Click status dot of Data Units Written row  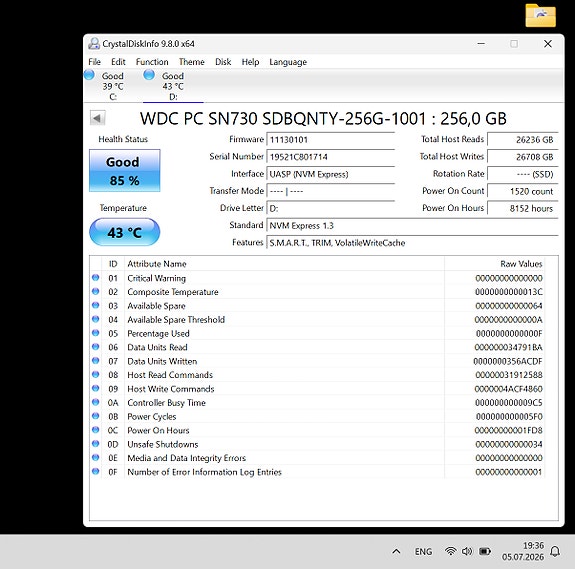click(x=96, y=360)
